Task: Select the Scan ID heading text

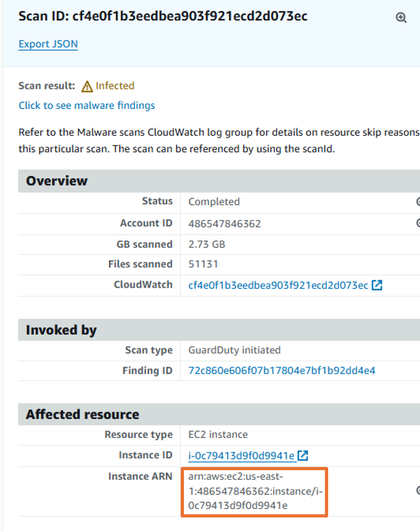Action: [163, 16]
